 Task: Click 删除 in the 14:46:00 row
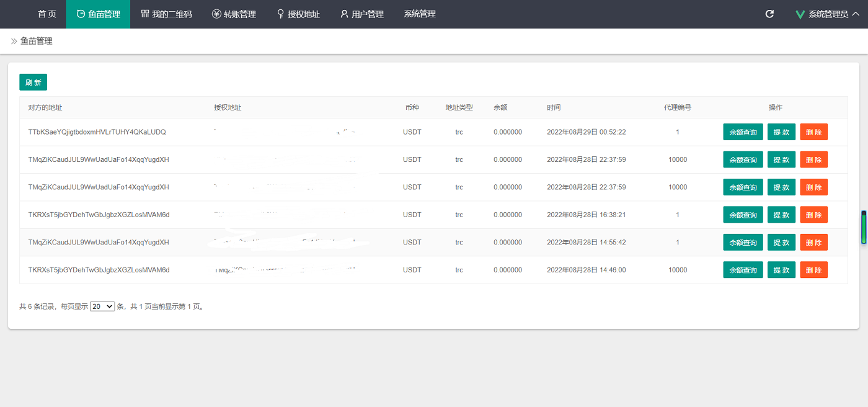coord(813,270)
